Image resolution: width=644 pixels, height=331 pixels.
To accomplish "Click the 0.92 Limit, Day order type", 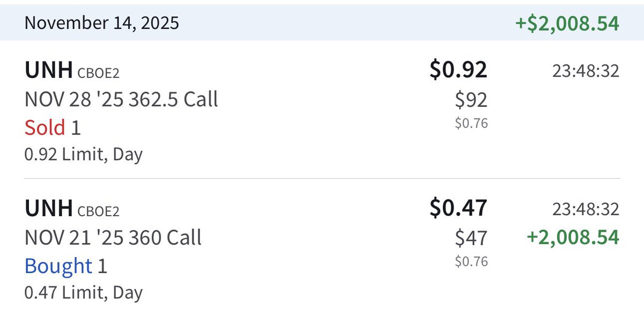I will pos(83,155).
